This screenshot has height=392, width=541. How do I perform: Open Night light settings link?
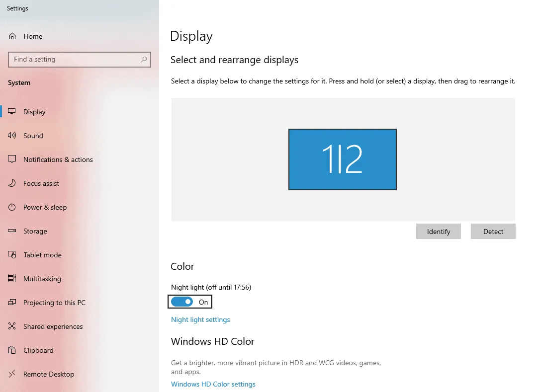pyautogui.click(x=200, y=319)
